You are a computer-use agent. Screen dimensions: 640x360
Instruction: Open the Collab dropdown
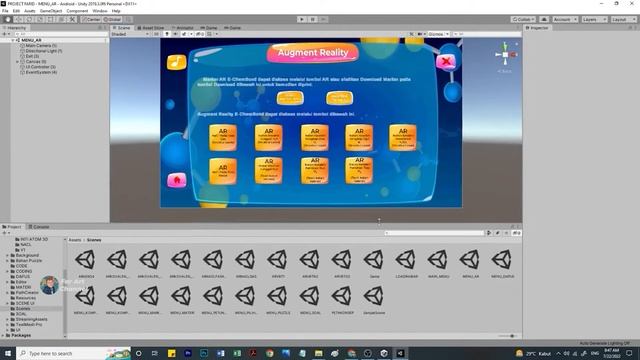click(x=523, y=19)
